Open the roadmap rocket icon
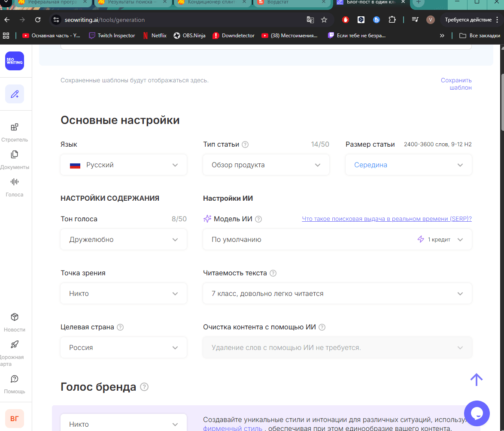The height and width of the screenshot is (431, 504). click(x=15, y=344)
